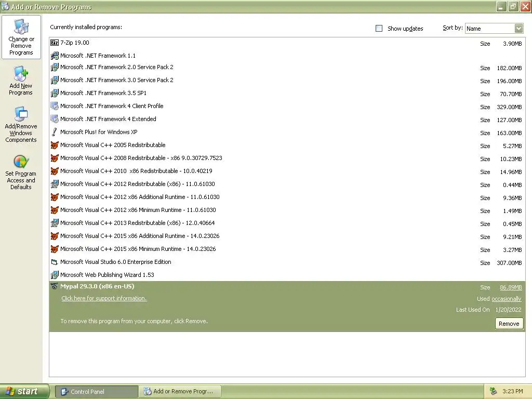Click the 307.00MB size value
Screen dimensions: 532x399
point(509,263)
